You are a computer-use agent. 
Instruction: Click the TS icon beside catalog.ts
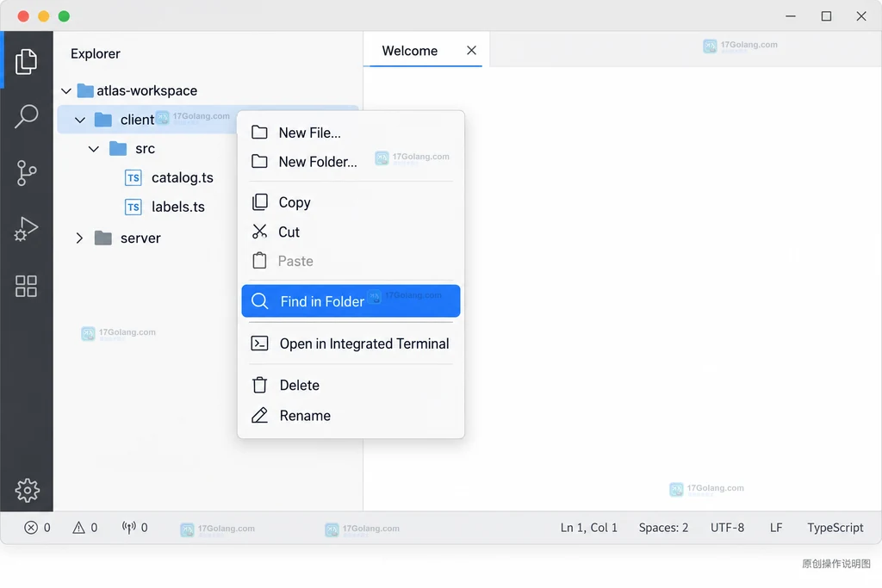click(134, 178)
